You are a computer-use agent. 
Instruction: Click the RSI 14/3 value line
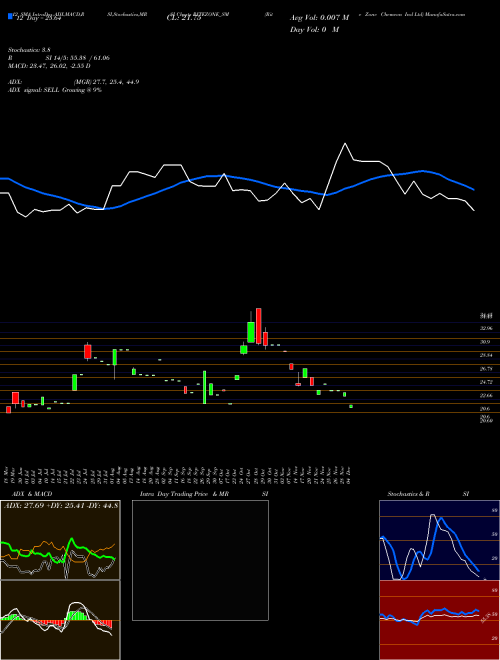(59, 58)
